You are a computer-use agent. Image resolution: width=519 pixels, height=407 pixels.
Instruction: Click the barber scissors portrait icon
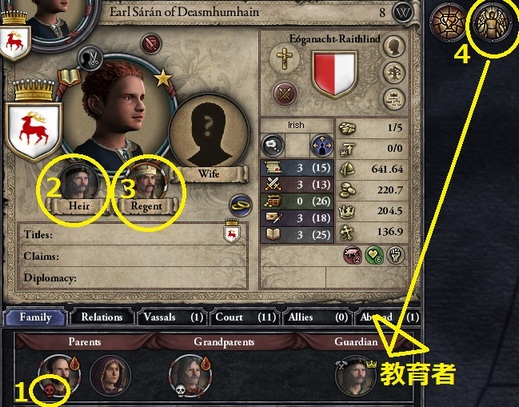pyautogui.click(x=90, y=58)
